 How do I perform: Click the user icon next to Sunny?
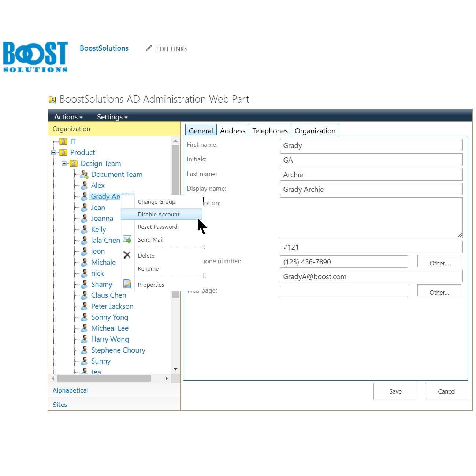click(84, 361)
